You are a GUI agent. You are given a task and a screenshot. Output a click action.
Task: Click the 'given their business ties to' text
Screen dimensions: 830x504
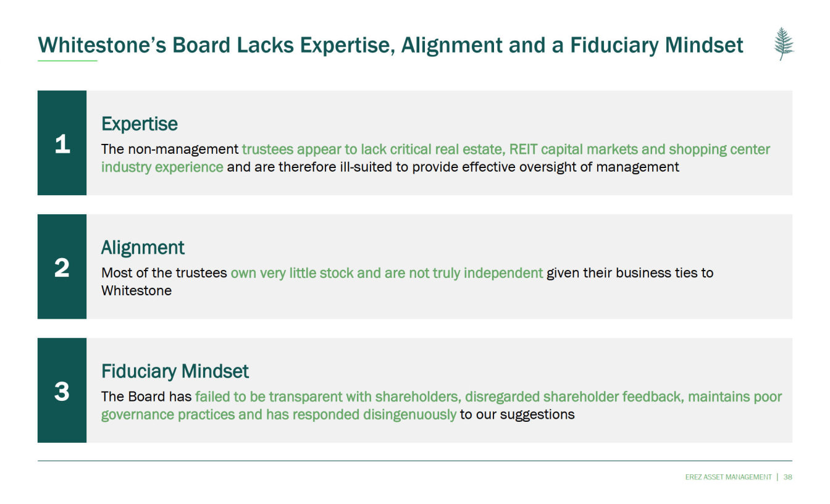click(x=630, y=273)
